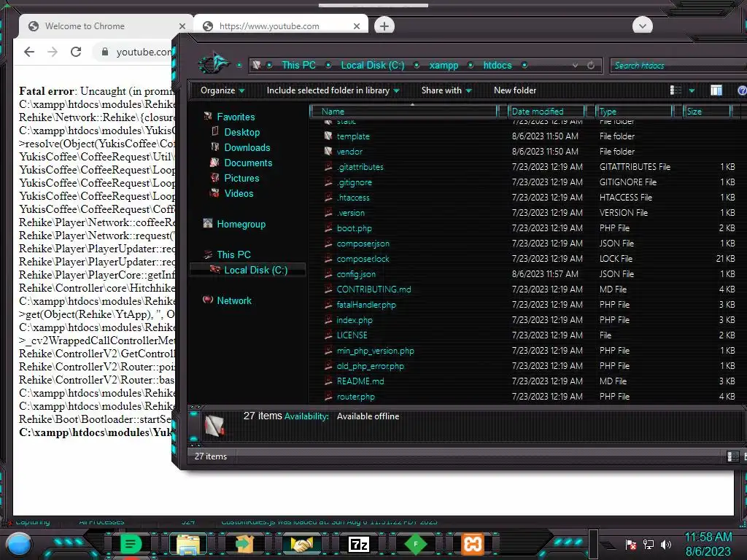Click htdocs in the address breadcrumb
Screen dimensions: 747x560
click(x=498, y=65)
